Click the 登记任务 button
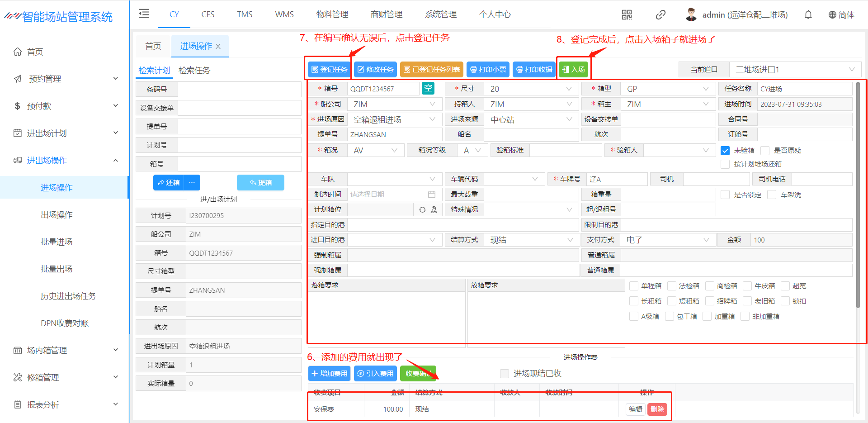 (x=329, y=70)
